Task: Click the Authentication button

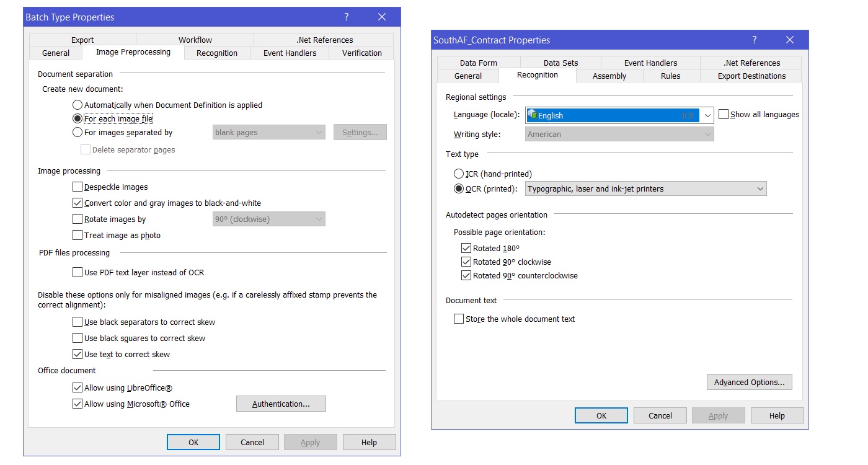Action: pyautogui.click(x=281, y=403)
